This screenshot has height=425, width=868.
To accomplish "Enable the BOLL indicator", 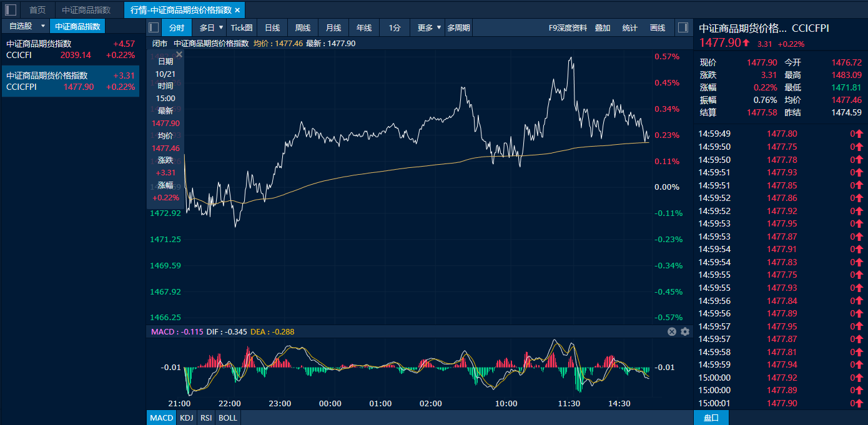I will pos(228,418).
